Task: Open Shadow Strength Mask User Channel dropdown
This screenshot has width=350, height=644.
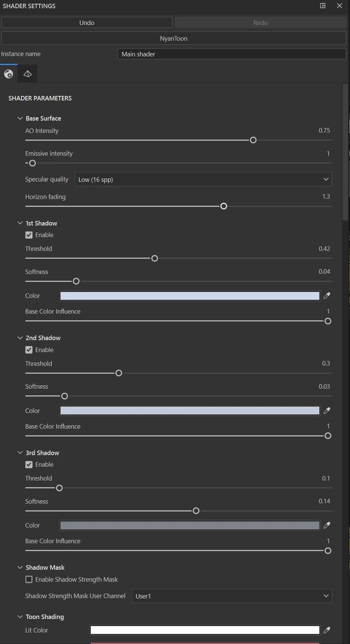Action: (232, 596)
